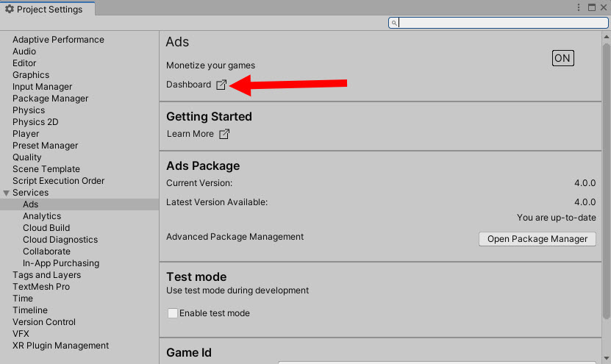Click the 'You are up-to-date' text
Viewport: 611px width, 364px height.
coord(556,218)
